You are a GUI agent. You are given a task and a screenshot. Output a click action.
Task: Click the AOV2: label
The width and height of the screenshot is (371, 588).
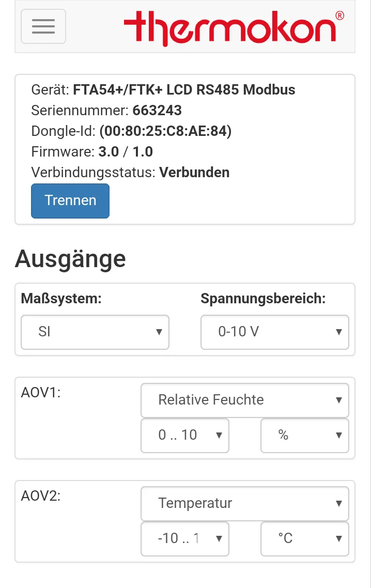click(x=40, y=496)
